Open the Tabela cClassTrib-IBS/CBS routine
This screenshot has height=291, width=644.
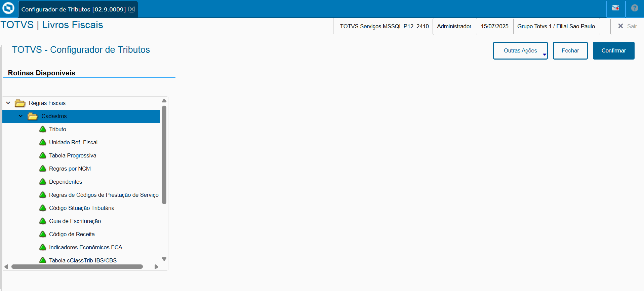pos(83,260)
